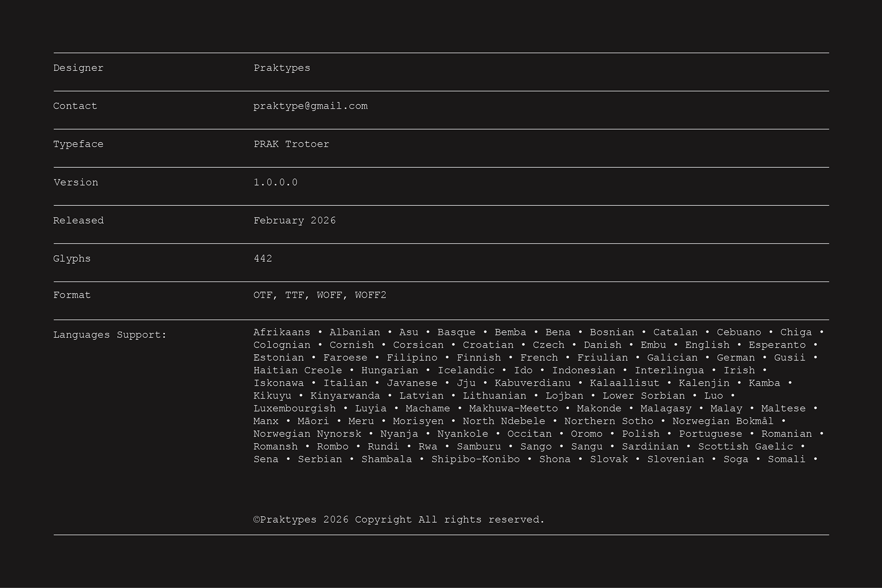This screenshot has height=588, width=882.
Task: Click the February 2026 release date
Action: point(294,220)
